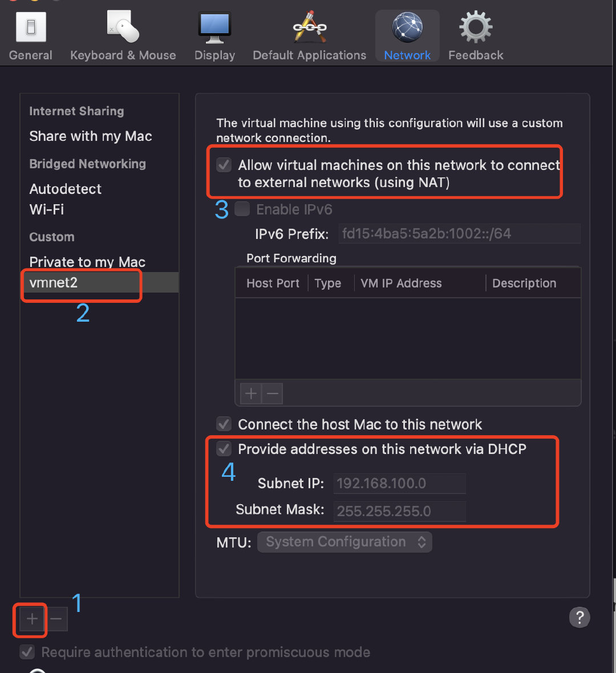Toggle Connect the host Mac checkbox
Viewport: 616px width, 673px height.
[x=224, y=424]
